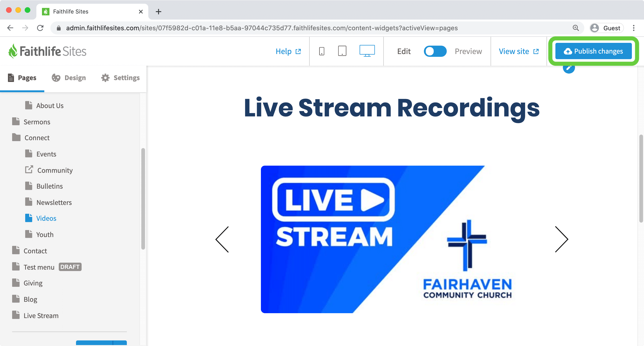Reload the page with refresh icon
Screen dimensions: 644x346
(x=40, y=28)
